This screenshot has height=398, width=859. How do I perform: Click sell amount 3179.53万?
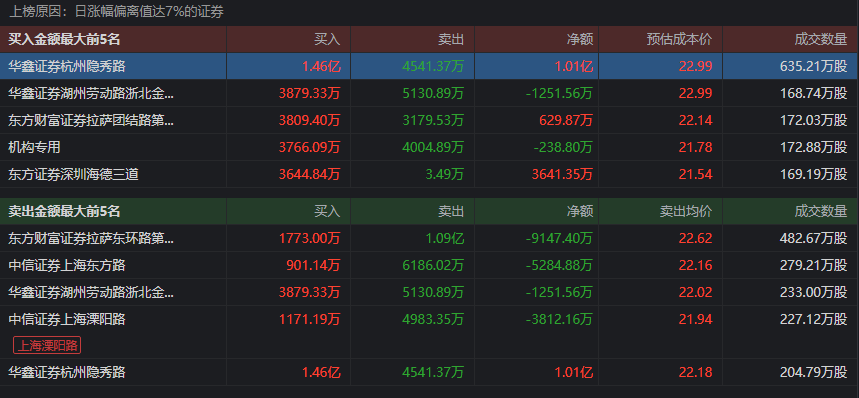pyautogui.click(x=433, y=120)
